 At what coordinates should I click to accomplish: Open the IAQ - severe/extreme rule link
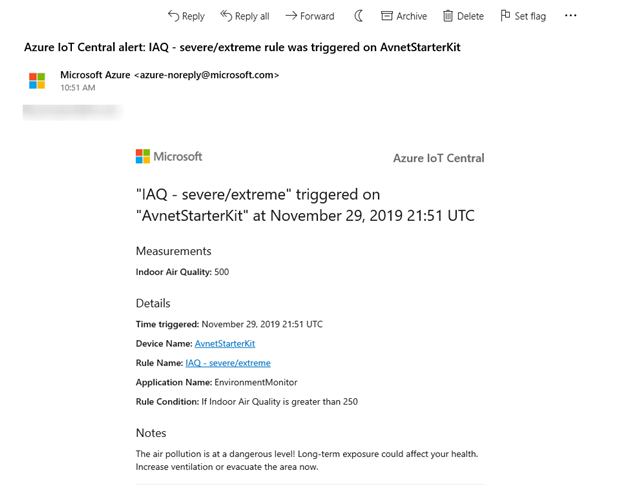click(228, 363)
